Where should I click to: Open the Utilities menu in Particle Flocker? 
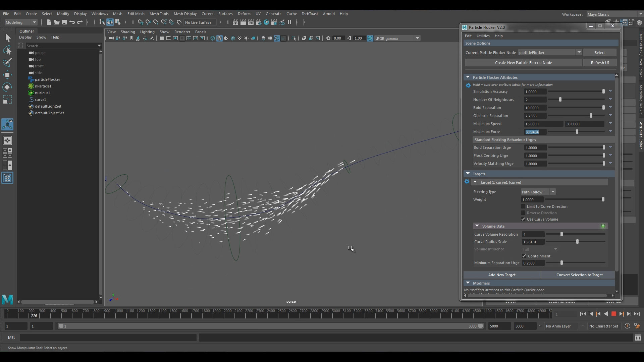(x=483, y=36)
